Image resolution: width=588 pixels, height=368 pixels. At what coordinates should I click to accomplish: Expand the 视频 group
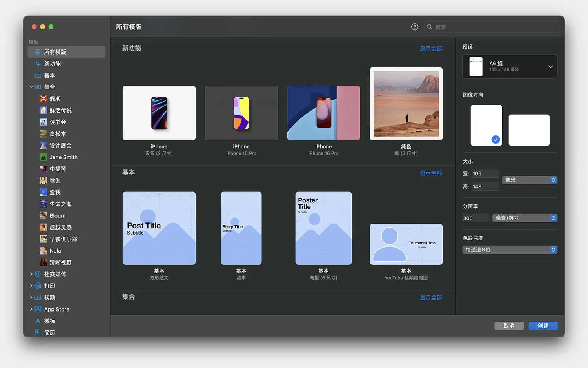pos(31,297)
